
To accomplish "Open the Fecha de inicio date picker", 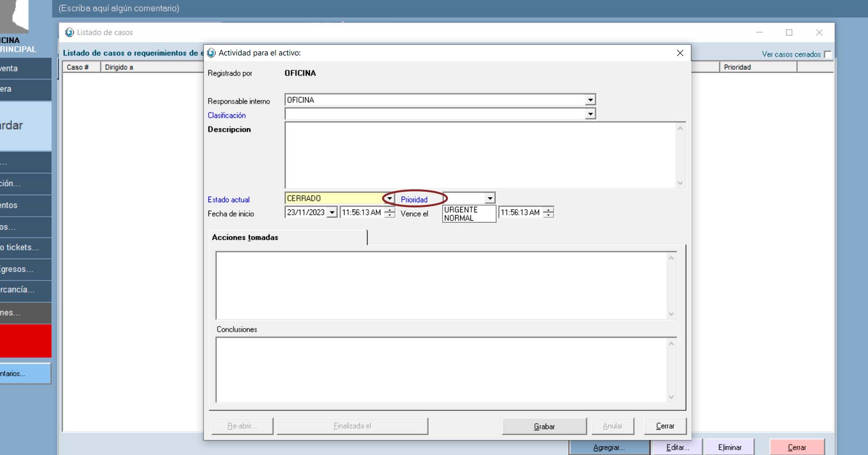I will pos(332,212).
